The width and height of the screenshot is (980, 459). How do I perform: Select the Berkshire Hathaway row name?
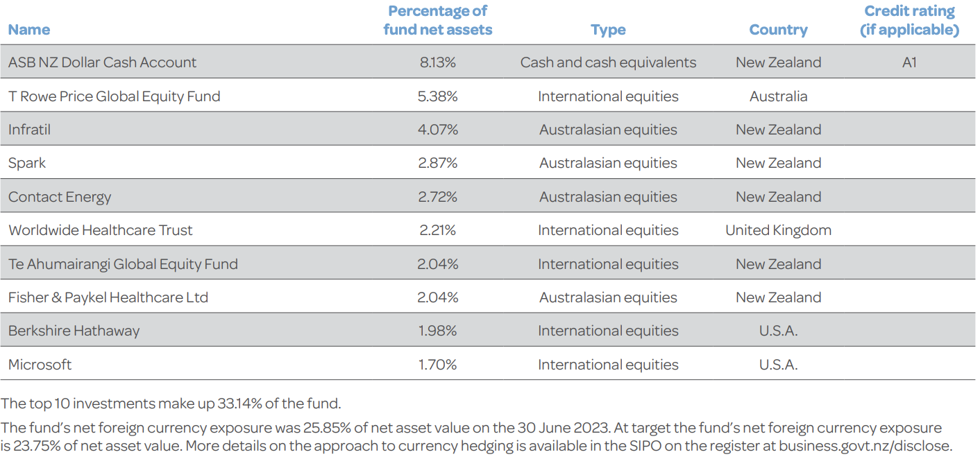[74, 331]
